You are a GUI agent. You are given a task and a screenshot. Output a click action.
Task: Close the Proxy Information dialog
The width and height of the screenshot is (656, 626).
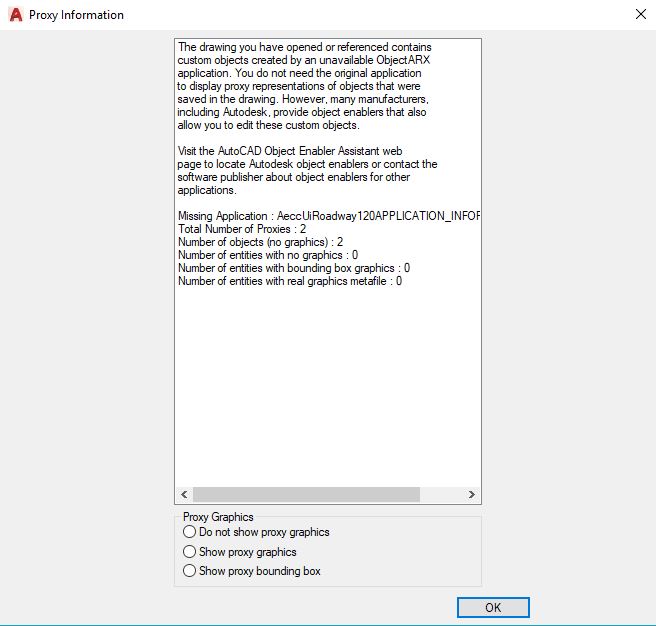(x=641, y=14)
